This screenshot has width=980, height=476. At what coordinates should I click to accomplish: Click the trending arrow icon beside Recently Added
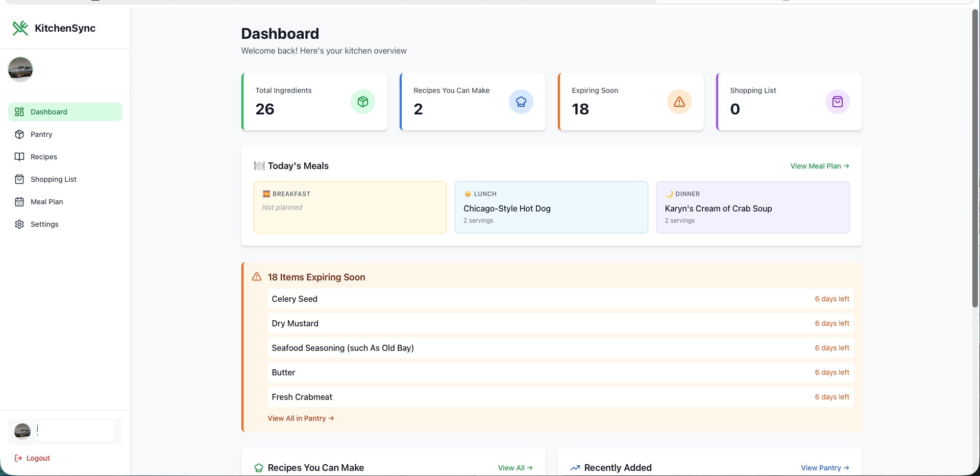(575, 468)
